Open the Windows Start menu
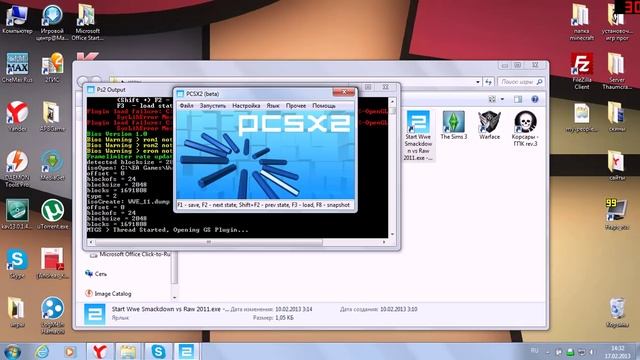 coord(12,351)
